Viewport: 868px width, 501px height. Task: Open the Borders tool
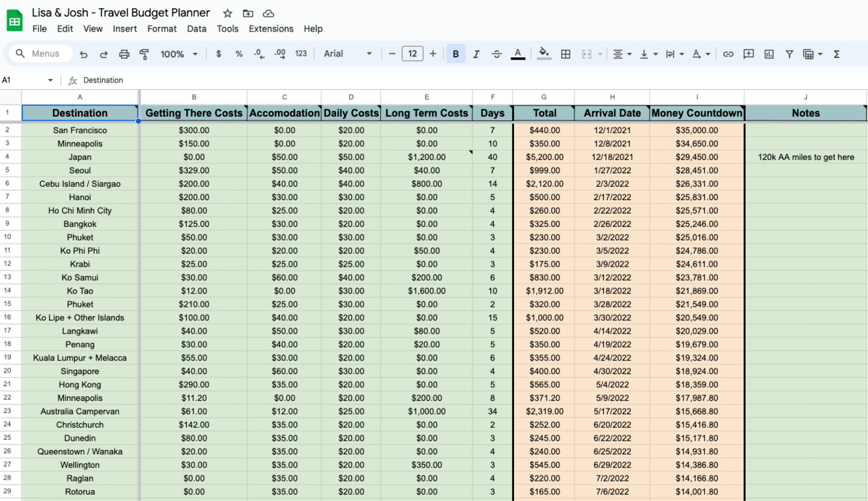[x=566, y=54]
